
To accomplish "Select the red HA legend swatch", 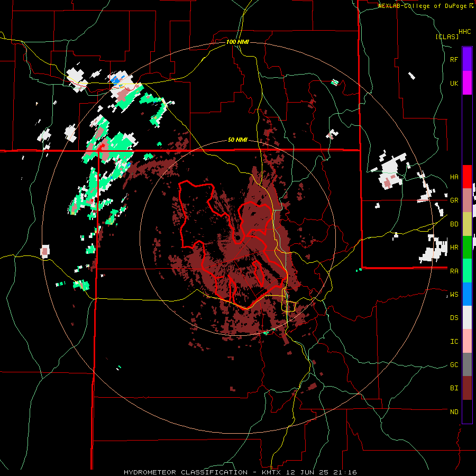I will click(467, 177).
